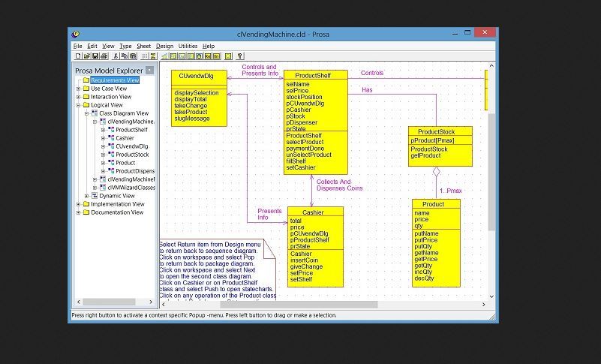
Task: Click the Product class icon in tree
Action: coord(111,163)
